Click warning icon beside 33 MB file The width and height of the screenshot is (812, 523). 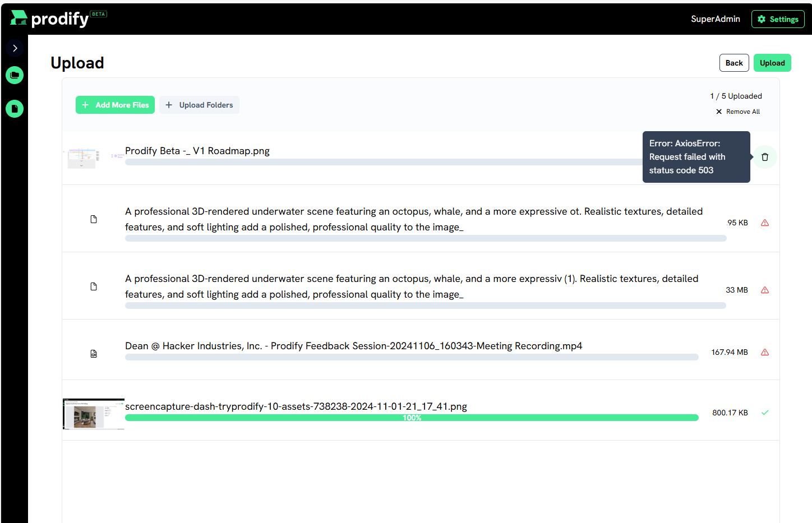(x=765, y=290)
